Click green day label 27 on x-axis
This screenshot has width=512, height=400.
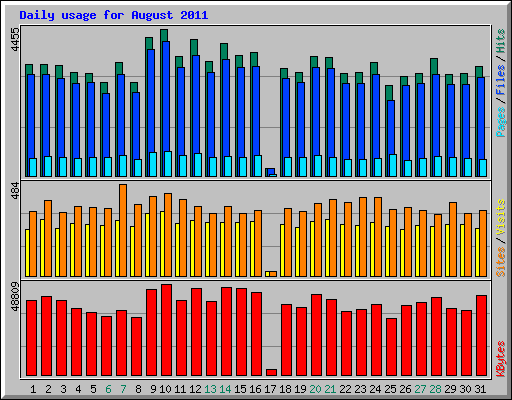420,389
